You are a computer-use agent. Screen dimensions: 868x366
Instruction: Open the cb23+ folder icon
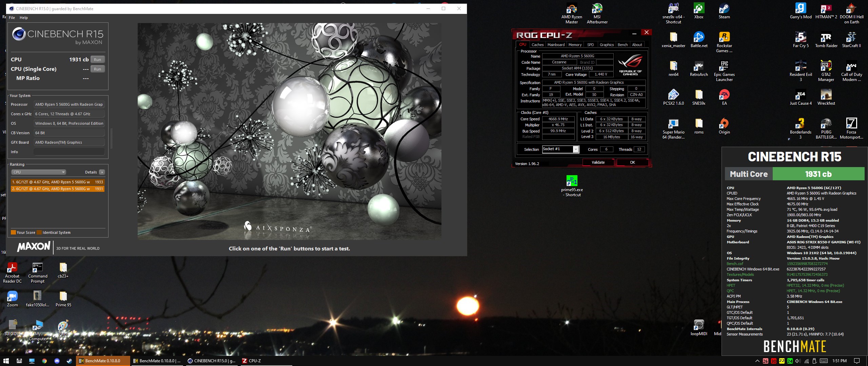[63, 270]
